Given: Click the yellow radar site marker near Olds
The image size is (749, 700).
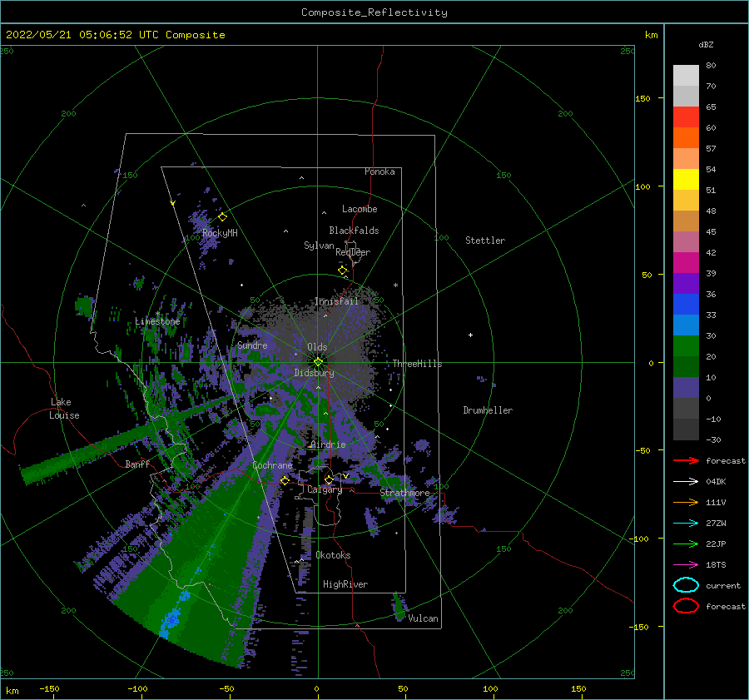Looking at the screenshot, I should point(318,362).
